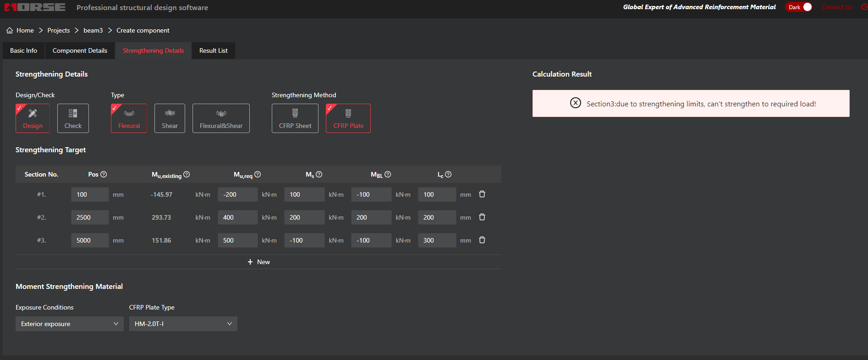Viewport: 868px width, 360px height.
Task: Click help icon next to Lc header
Action: 448,174
